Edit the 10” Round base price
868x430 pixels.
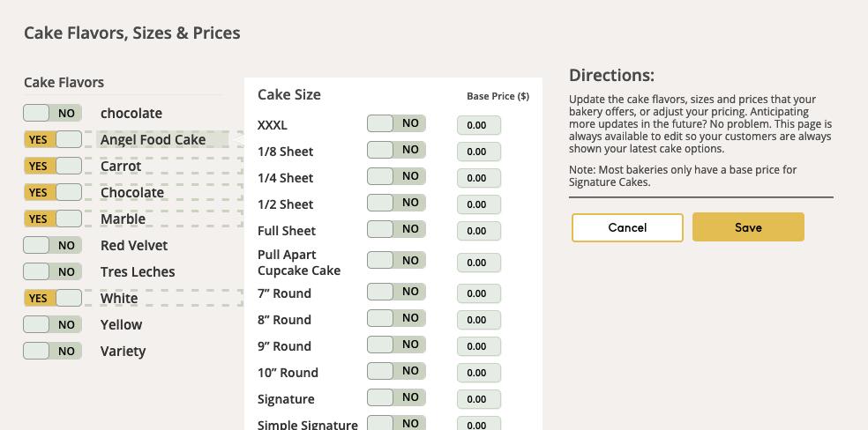point(478,373)
